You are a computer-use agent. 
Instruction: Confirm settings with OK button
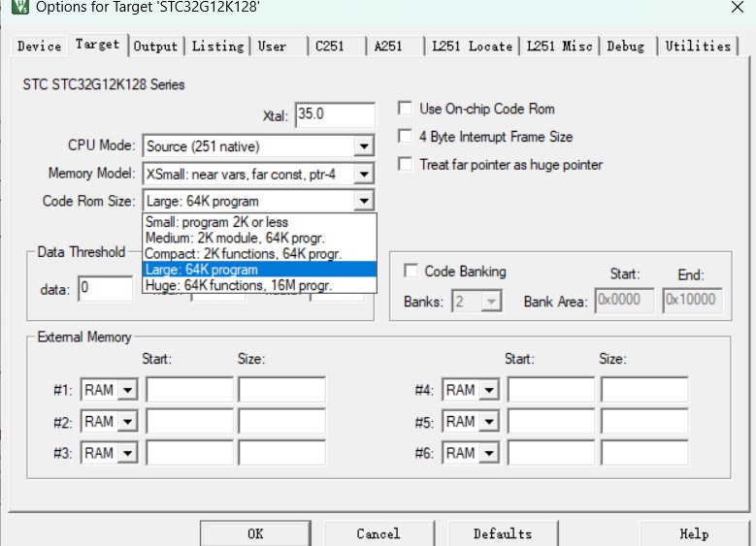[255, 533]
